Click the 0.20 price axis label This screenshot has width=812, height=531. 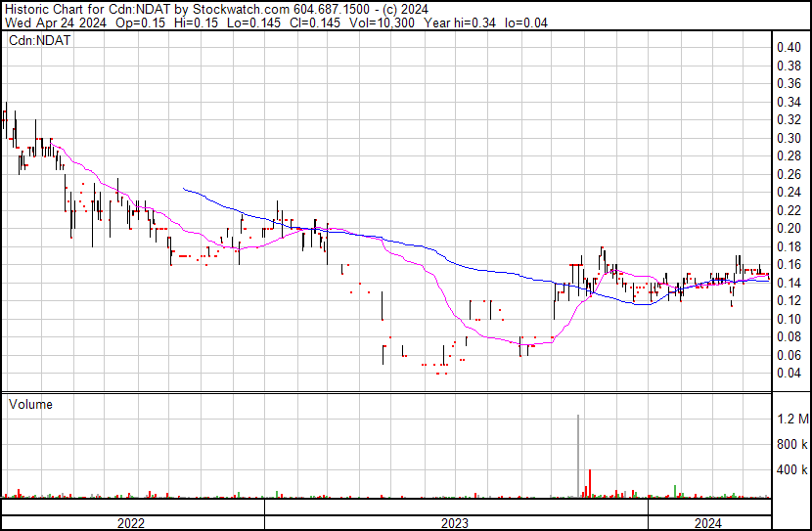click(789, 229)
